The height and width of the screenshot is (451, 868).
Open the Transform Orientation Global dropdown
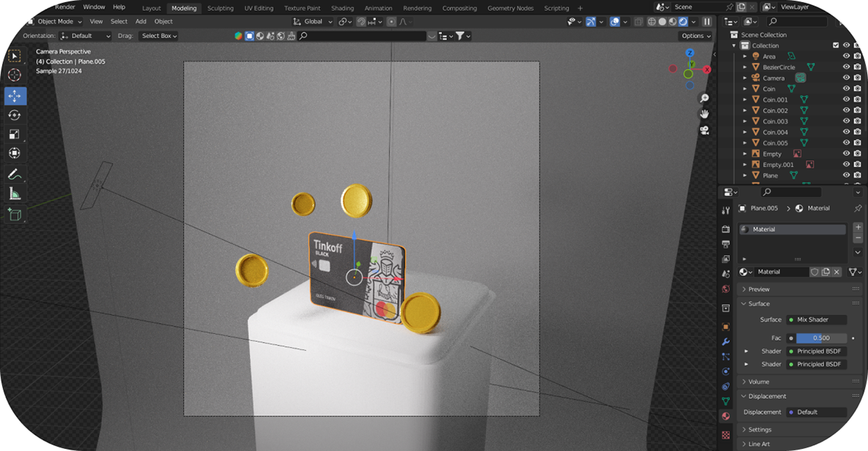(x=312, y=22)
